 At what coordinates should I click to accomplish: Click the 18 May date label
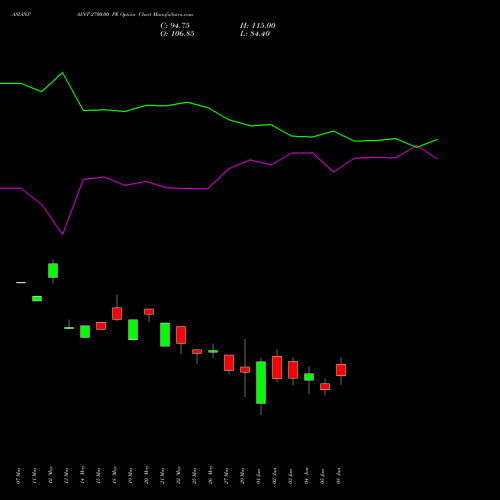pyautogui.click(x=114, y=475)
